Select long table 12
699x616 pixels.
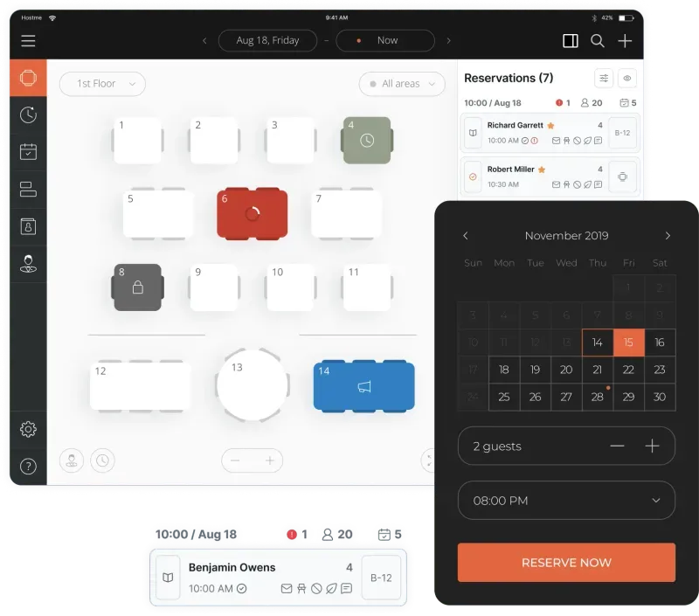tap(141, 386)
